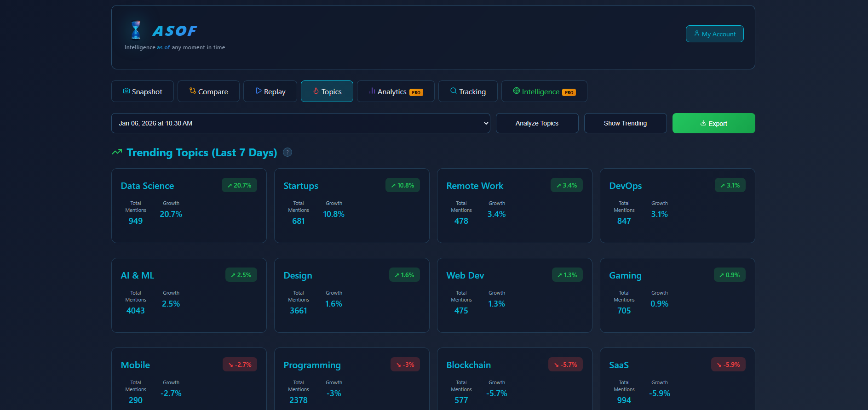The height and width of the screenshot is (410, 868).
Task: Click the 3661 mentions value for Design
Action: 299,311
